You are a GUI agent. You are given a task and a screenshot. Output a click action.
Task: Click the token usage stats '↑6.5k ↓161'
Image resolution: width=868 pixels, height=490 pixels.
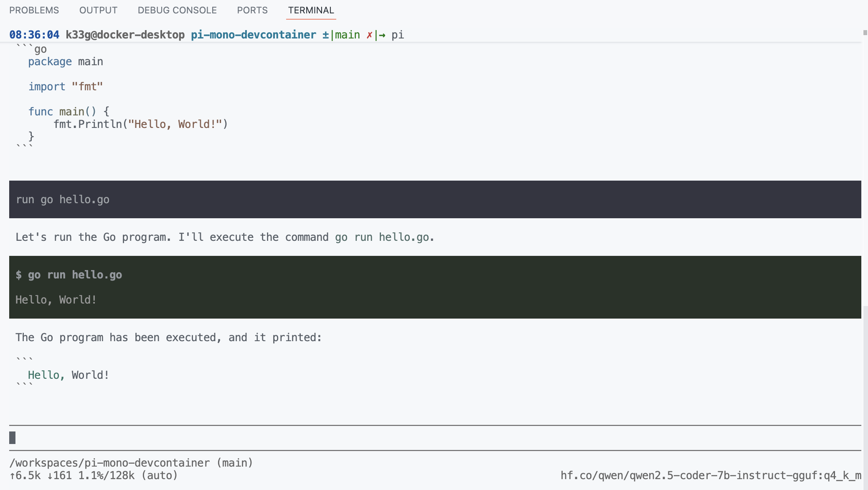(41, 475)
